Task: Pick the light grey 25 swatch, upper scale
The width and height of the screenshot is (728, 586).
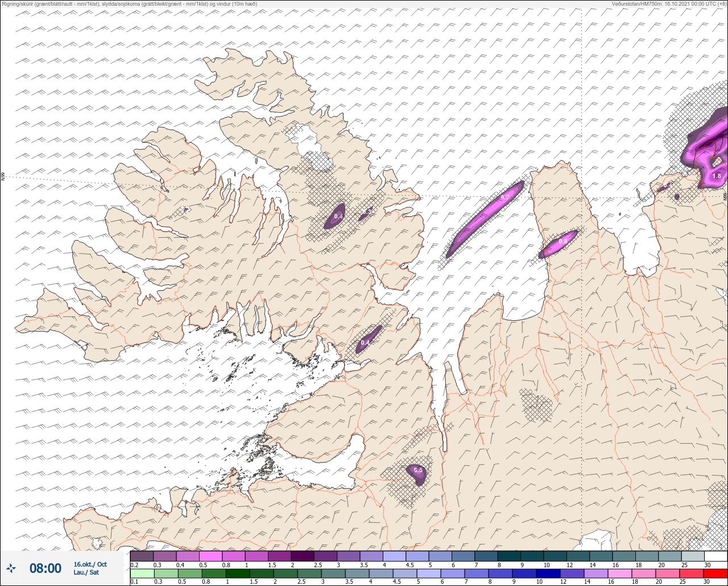Action: click(693, 556)
